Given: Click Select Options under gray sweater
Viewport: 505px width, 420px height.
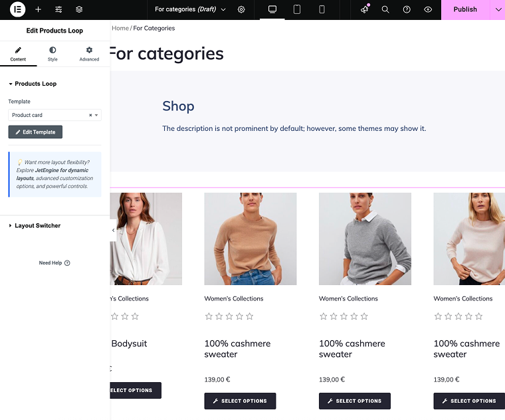Looking at the screenshot, I should tap(355, 401).
